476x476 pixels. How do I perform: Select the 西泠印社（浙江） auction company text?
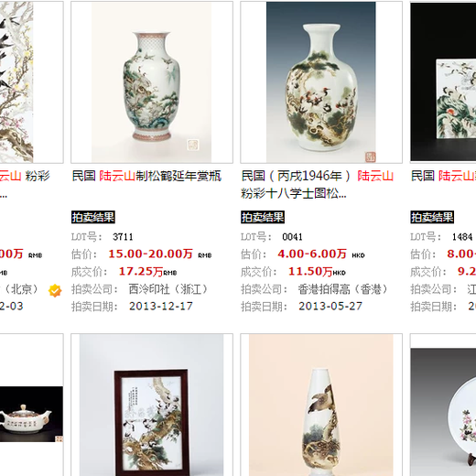tap(168, 289)
